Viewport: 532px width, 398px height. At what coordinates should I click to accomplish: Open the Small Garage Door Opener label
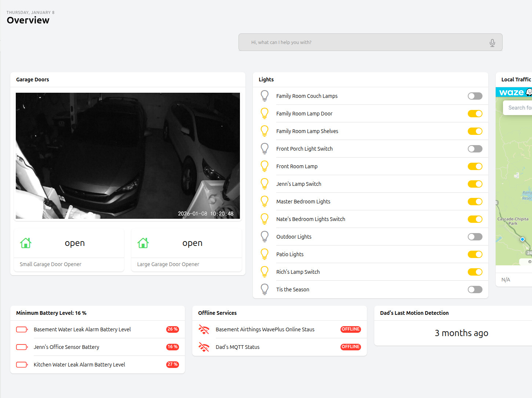click(x=51, y=264)
